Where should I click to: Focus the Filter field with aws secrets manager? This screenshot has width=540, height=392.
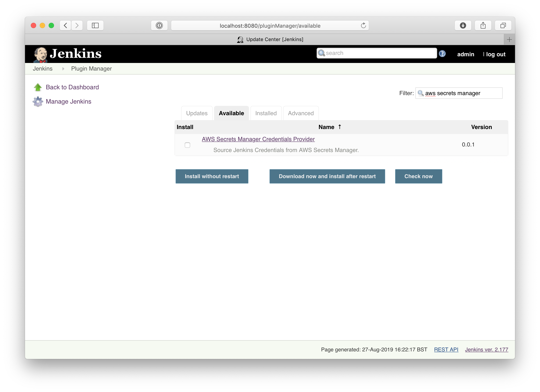coord(459,93)
